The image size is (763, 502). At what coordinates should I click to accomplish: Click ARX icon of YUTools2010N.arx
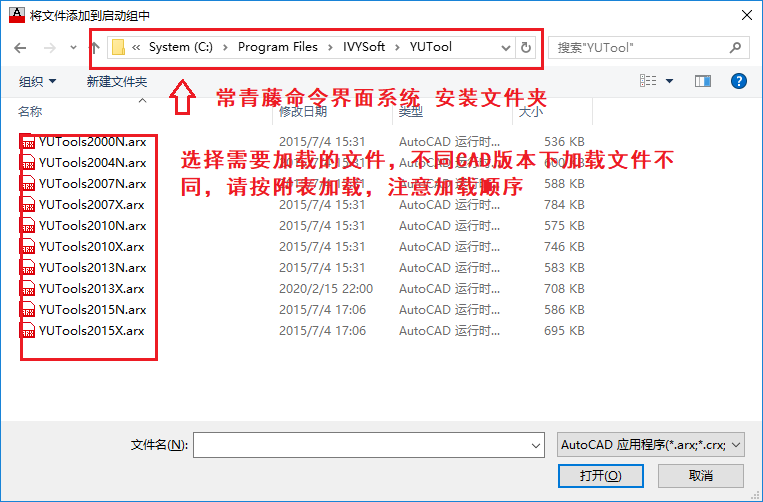(x=28, y=225)
